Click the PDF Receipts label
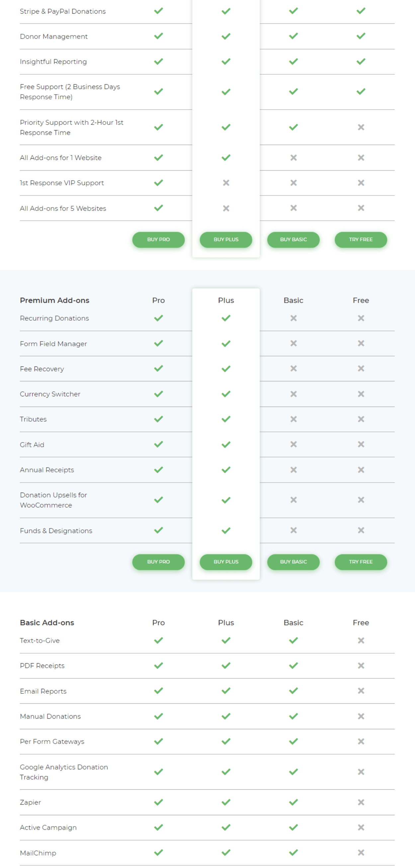This screenshot has height=868, width=415. pyautogui.click(x=42, y=666)
